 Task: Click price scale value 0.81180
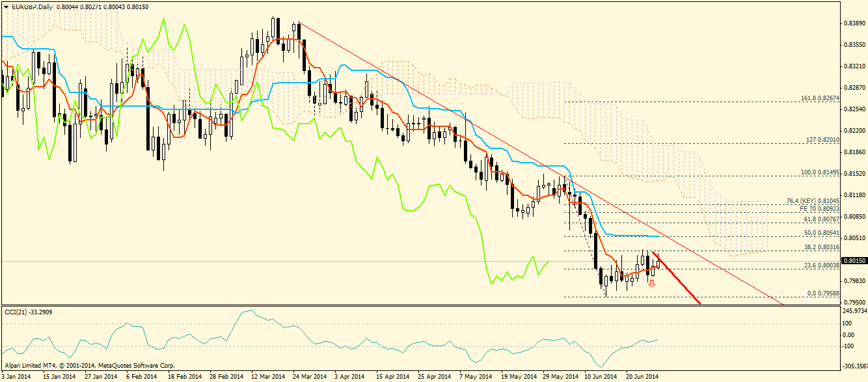click(854, 195)
